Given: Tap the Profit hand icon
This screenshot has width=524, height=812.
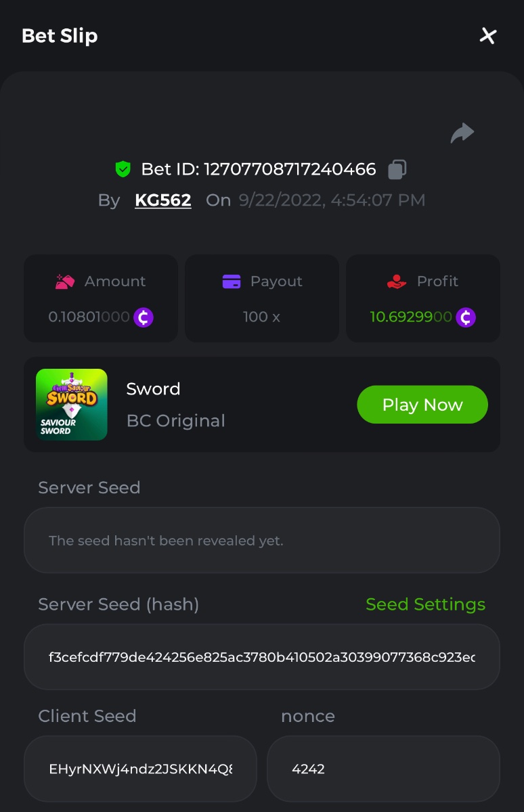Looking at the screenshot, I should [x=397, y=281].
